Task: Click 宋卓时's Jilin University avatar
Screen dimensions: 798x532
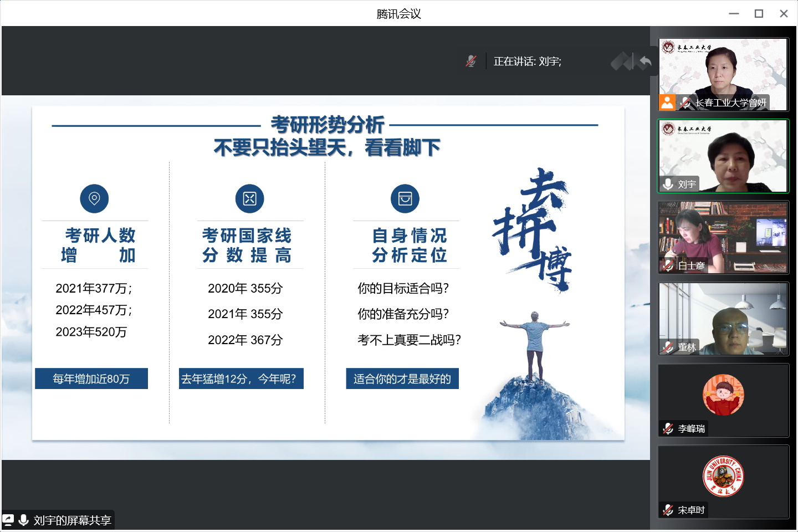Action: (x=723, y=476)
